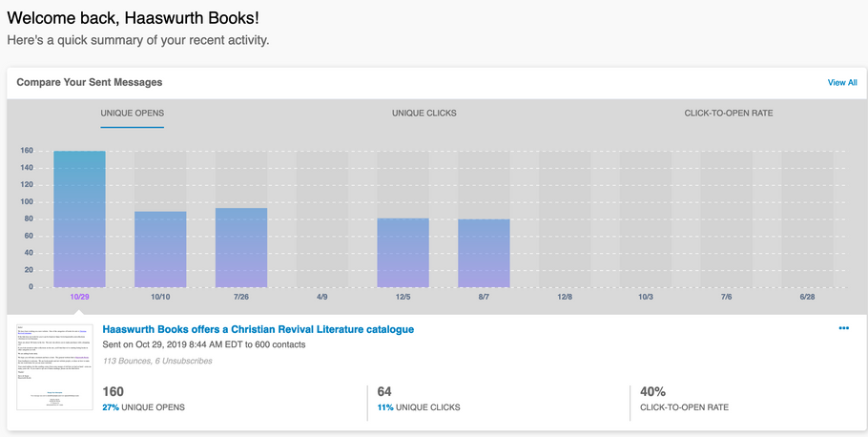Click the email preview thumbnail
Image resolution: width=868 pixels, height=437 pixels.
(54, 366)
